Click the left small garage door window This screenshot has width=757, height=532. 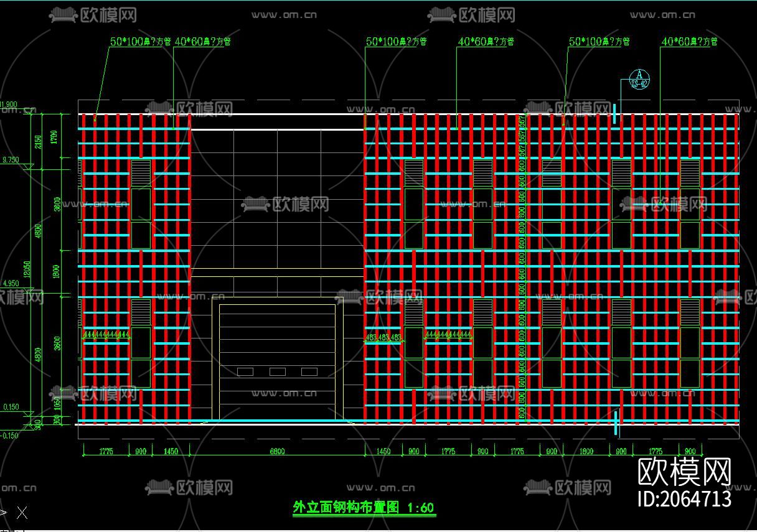(x=245, y=371)
